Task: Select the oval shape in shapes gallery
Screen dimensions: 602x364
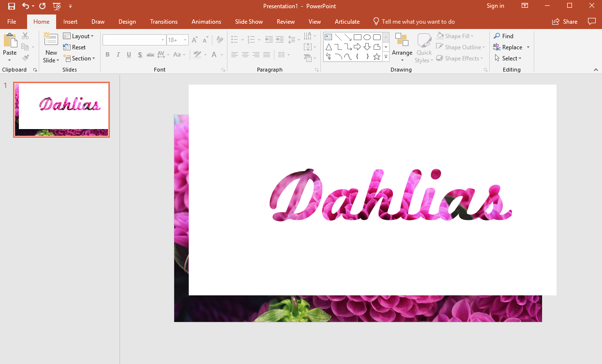Action: (367, 37)
